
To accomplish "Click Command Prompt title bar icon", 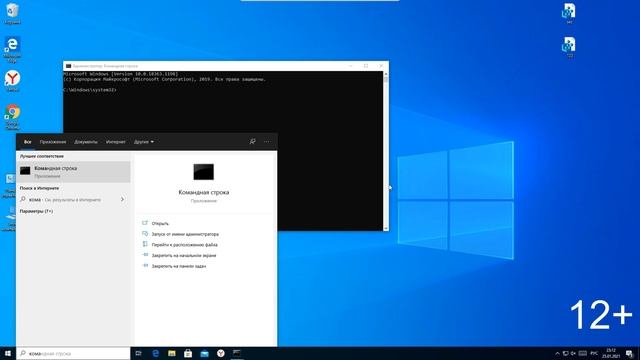I will pos(68,66).
